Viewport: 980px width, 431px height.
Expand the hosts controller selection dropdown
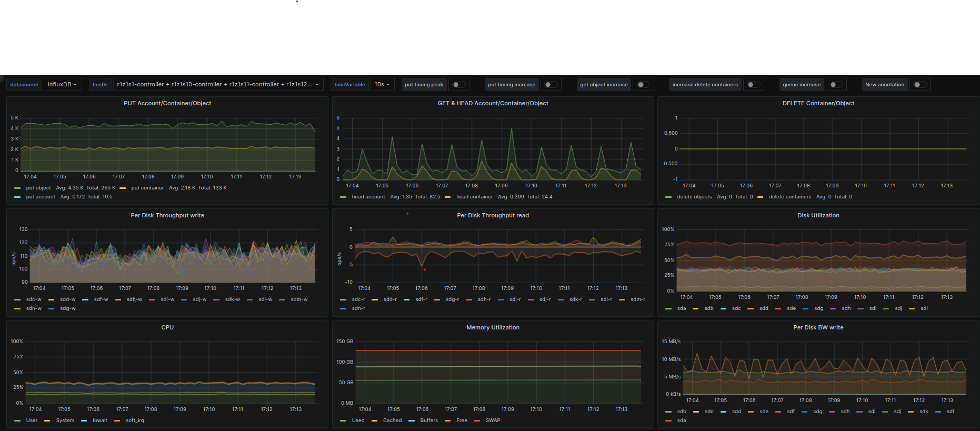tap(217, 84)
